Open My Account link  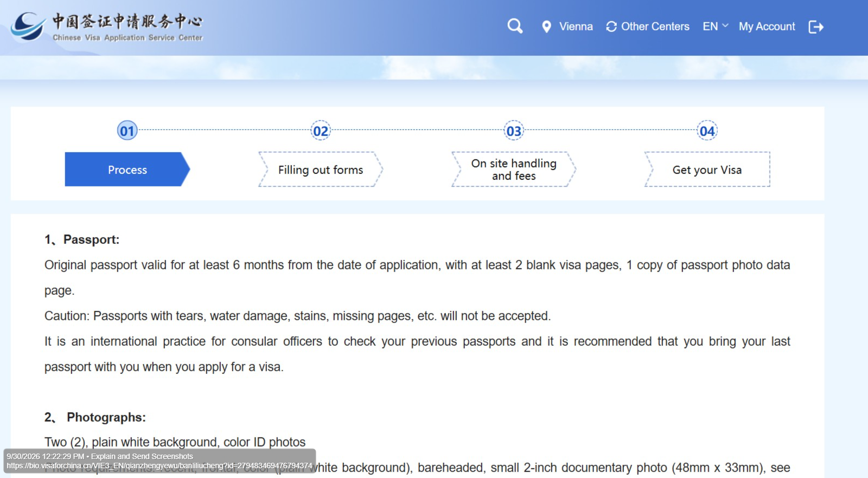tap(767, 27)
